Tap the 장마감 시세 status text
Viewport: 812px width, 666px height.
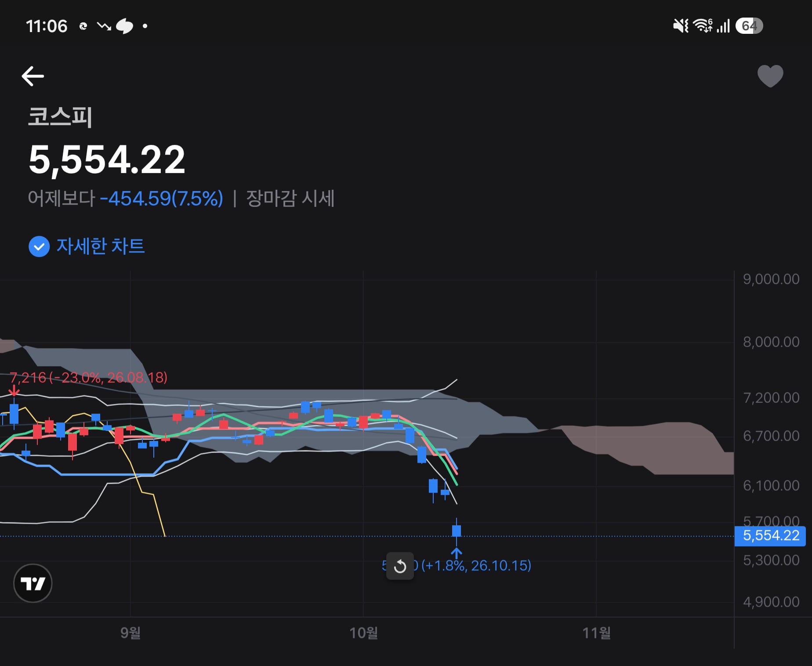tap(290, 199)
